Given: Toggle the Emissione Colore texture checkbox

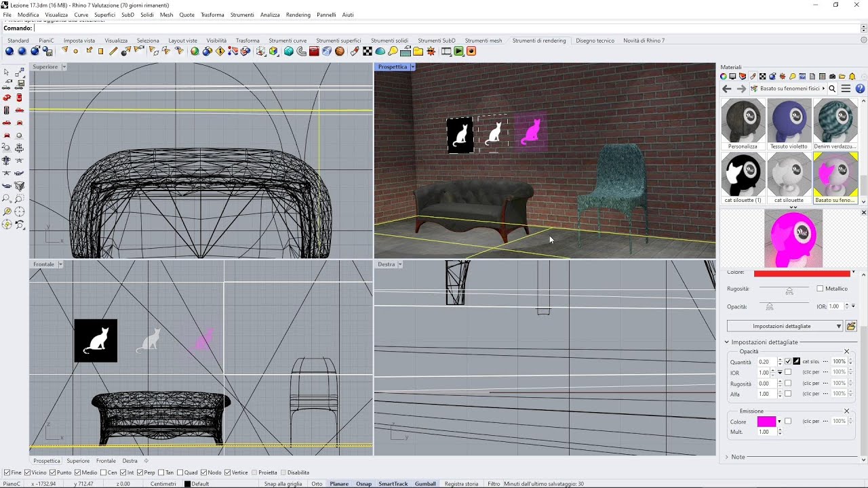Looking at the screenshot, I should (788, 422).
